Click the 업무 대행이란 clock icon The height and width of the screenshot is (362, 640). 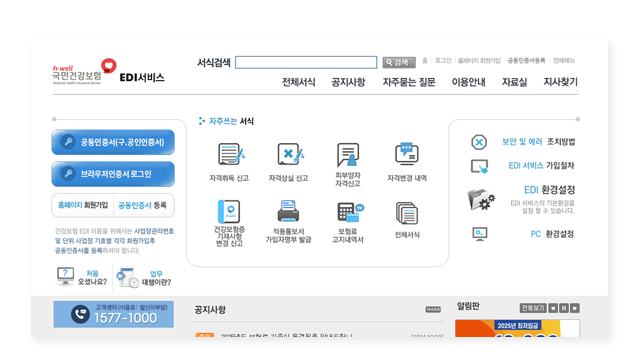point(127,278)
